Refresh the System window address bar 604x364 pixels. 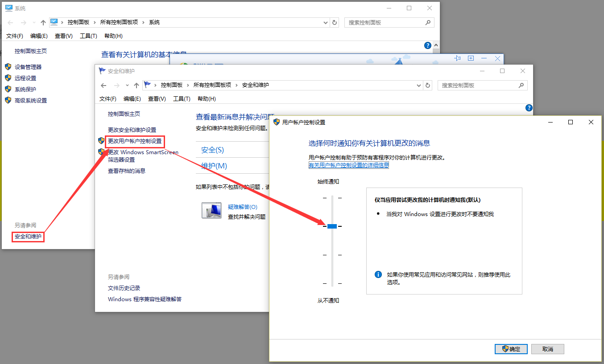335,22
